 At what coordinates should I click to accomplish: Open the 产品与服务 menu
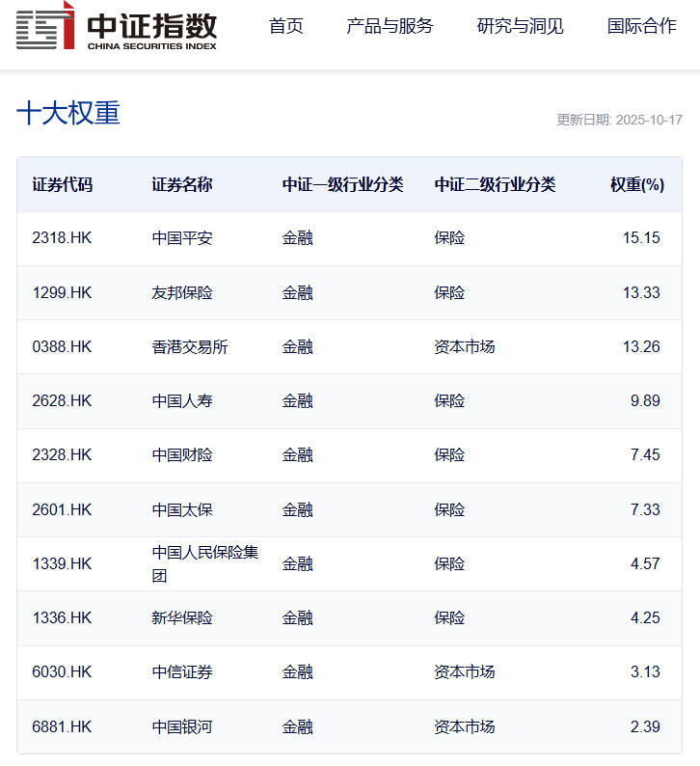tap(390, 26)
